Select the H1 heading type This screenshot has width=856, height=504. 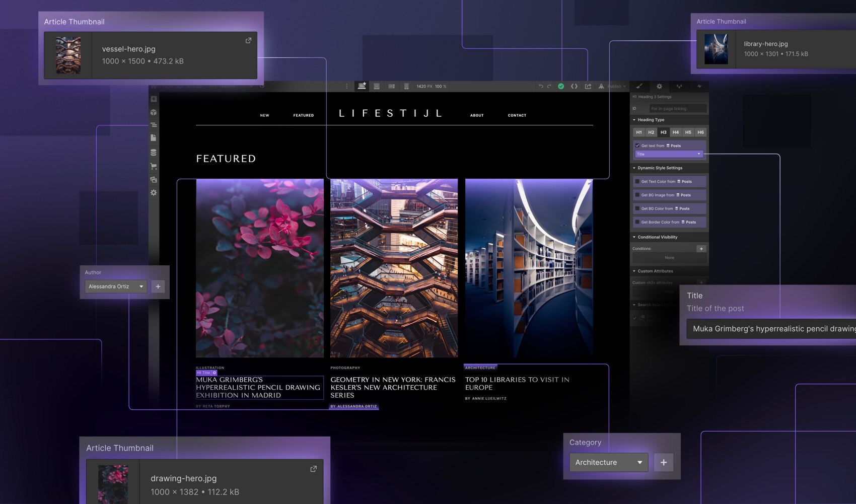click(x=639, y=132)
